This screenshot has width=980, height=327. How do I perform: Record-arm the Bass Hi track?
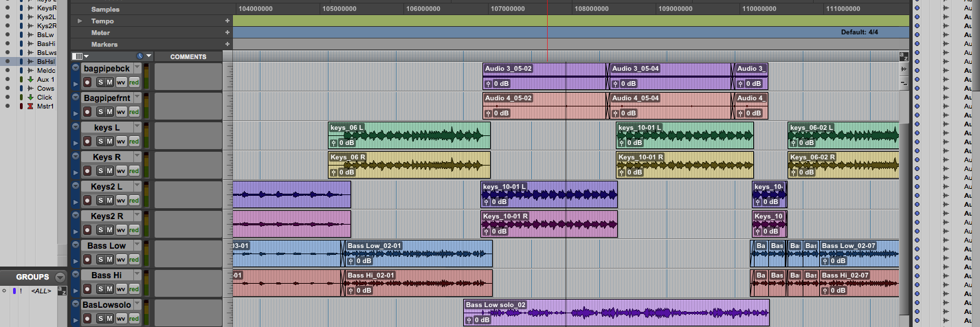pyautogui.click(x=87, y=289)
